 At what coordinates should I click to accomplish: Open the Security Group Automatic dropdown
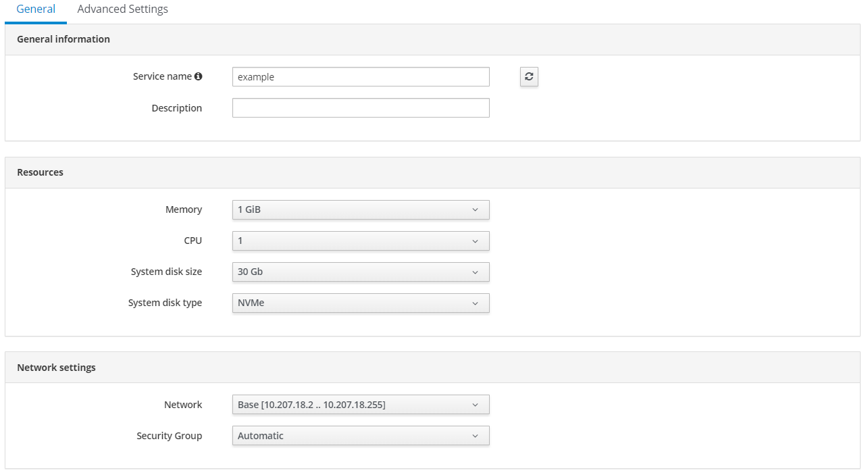[x=361, y=436]
